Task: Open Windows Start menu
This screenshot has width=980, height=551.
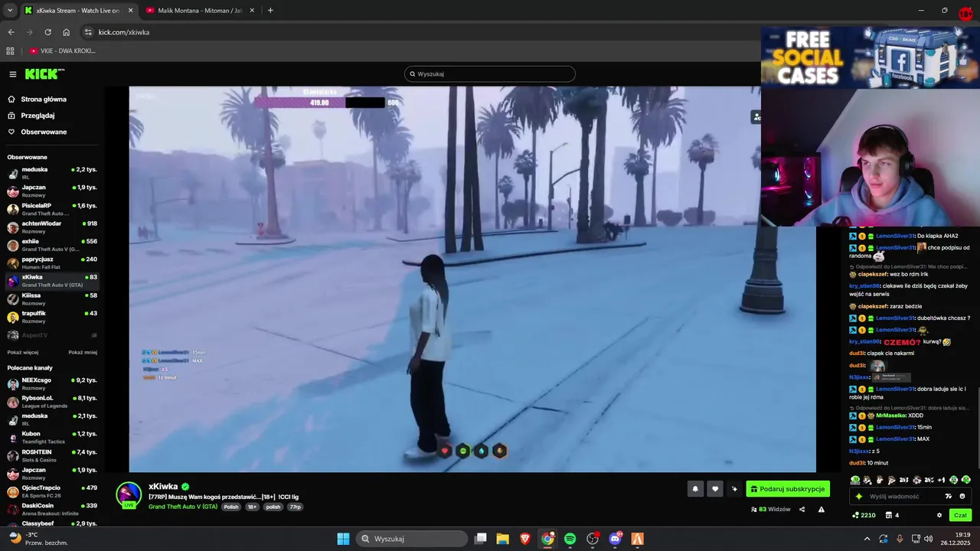Action: 343,539
